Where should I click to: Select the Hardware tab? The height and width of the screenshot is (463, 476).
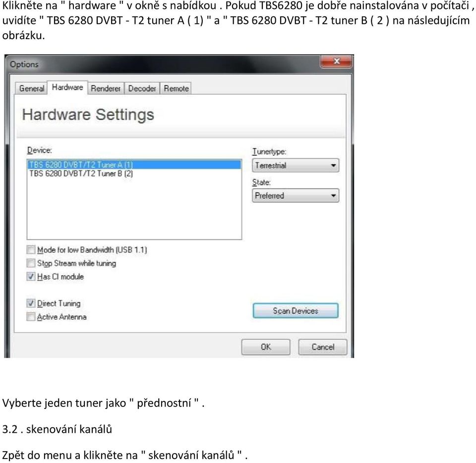[x=67, y=87]
